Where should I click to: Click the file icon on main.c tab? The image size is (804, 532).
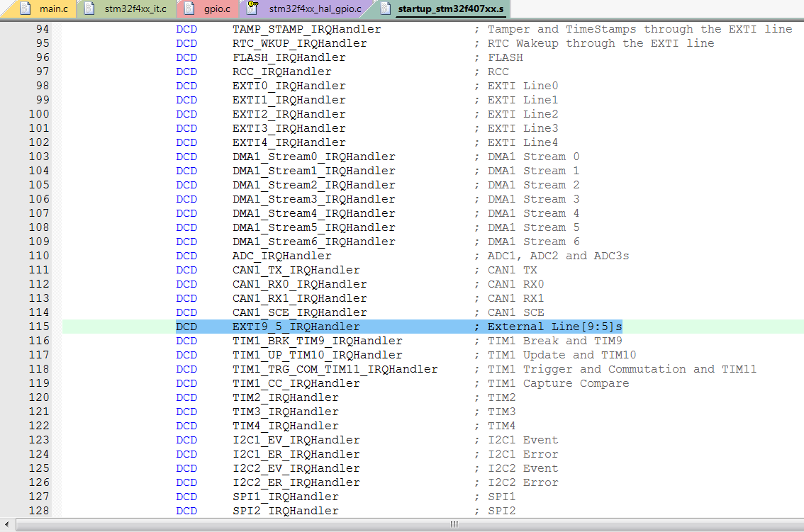click(25, 9)
